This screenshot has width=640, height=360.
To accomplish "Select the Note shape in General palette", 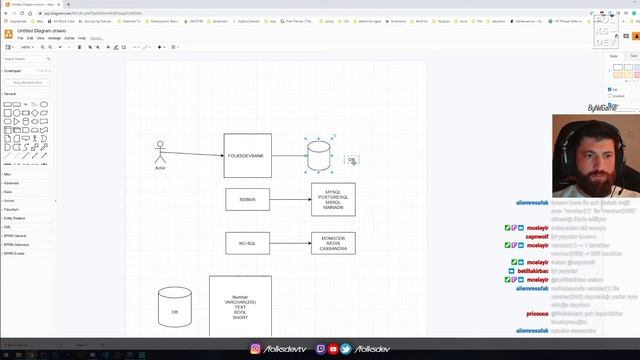I will [7, 138].
